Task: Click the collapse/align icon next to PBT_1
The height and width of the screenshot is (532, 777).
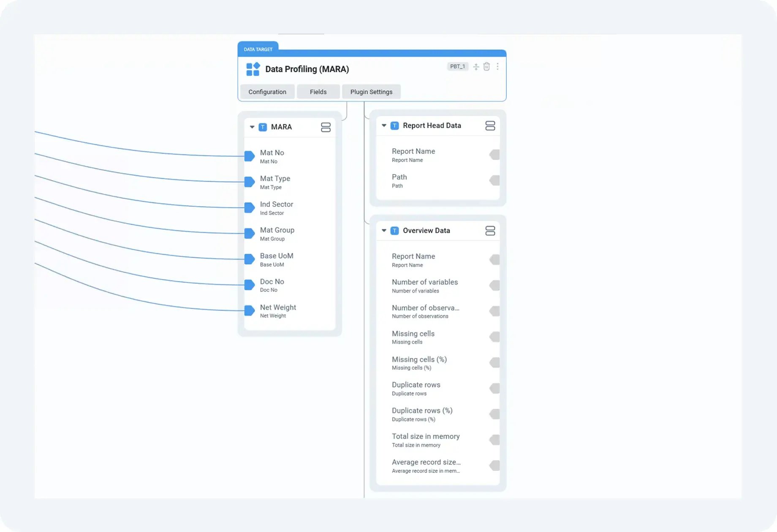Action: [x=476, y=67]
